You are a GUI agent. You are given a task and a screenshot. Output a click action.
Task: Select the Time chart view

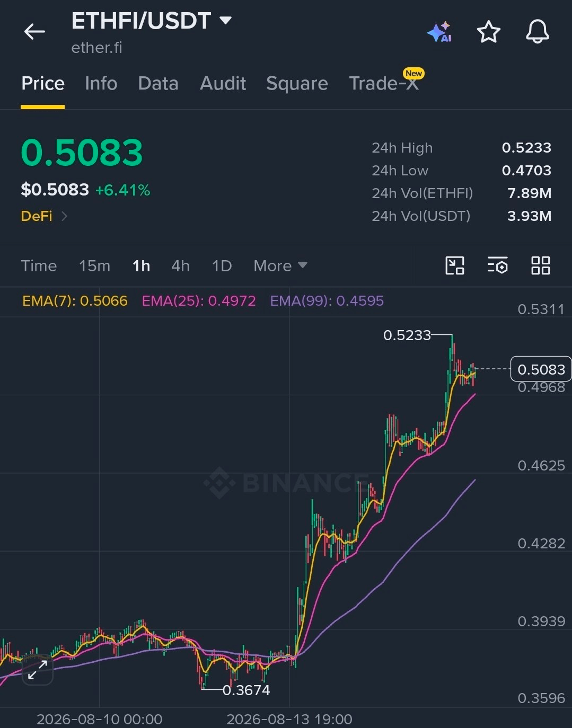39,265
